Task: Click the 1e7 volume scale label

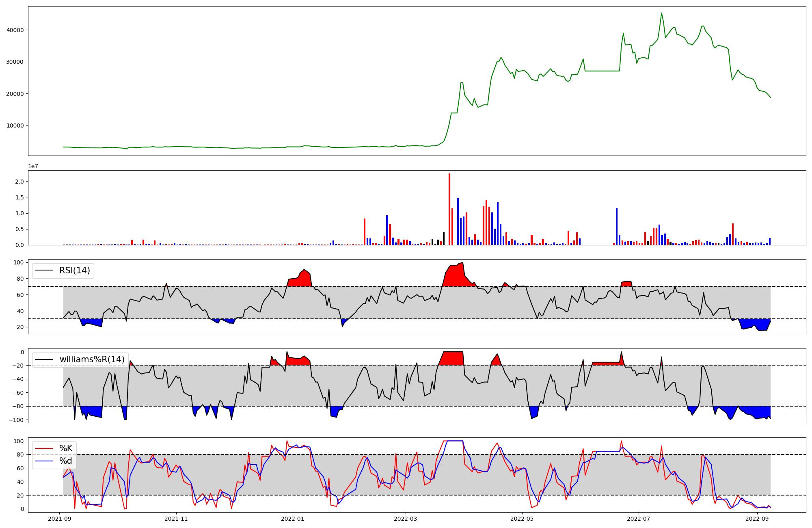Action: (x=33, y=166)
